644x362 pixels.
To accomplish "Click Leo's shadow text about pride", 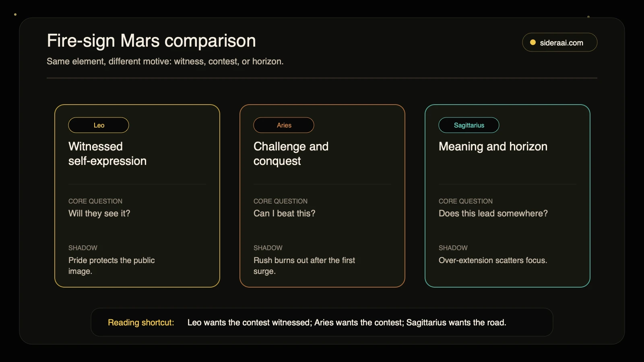I will tap(111, 265).
